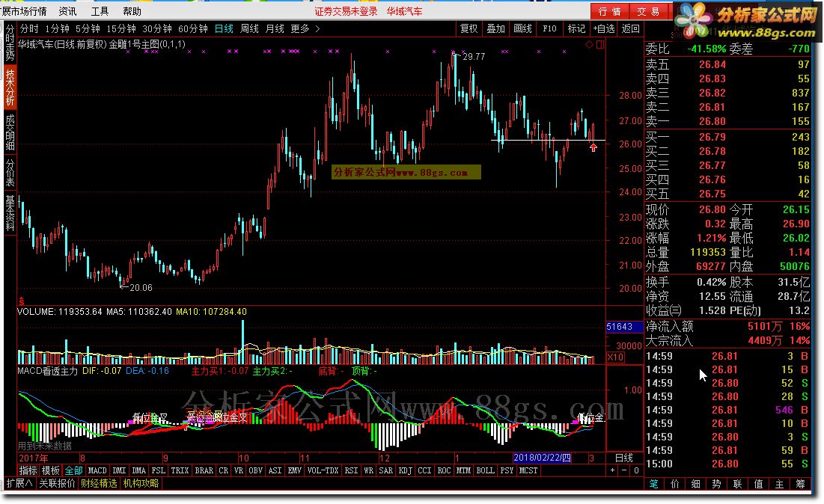Click the 日线 label beside the timeline
824x504 pixels.
coord(623,458)
